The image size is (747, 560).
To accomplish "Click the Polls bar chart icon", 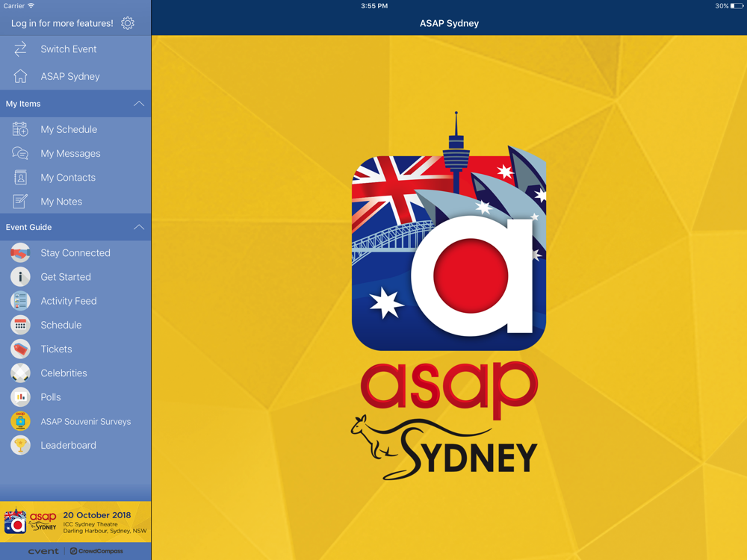I will point(20,397).
